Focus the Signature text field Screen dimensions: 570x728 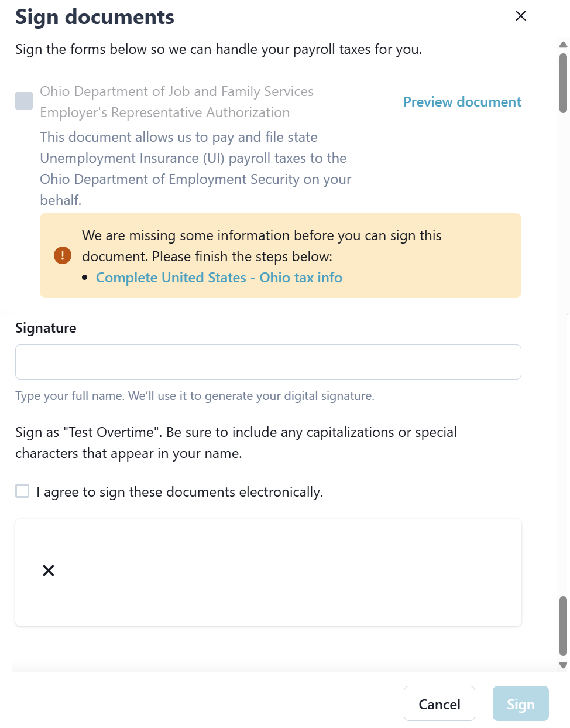(x=268, y=362)
